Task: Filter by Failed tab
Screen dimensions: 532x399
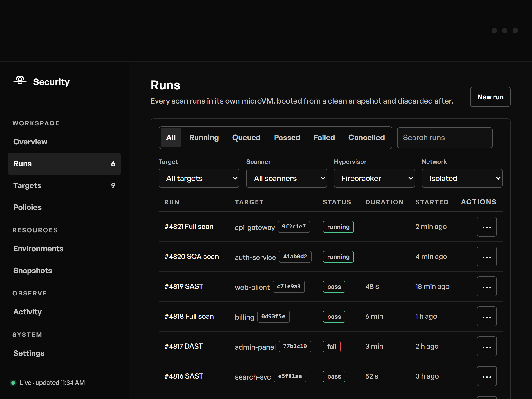Action: point(324,138)
